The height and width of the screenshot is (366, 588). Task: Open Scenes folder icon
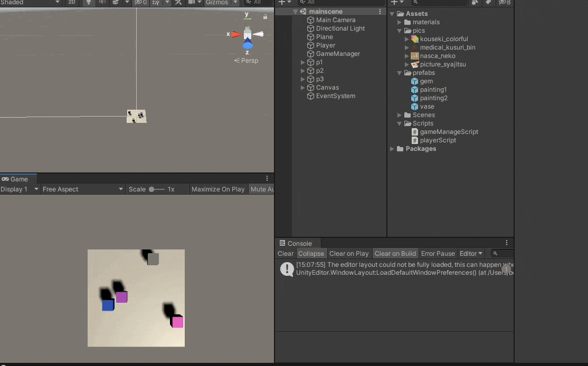[407, 115]
